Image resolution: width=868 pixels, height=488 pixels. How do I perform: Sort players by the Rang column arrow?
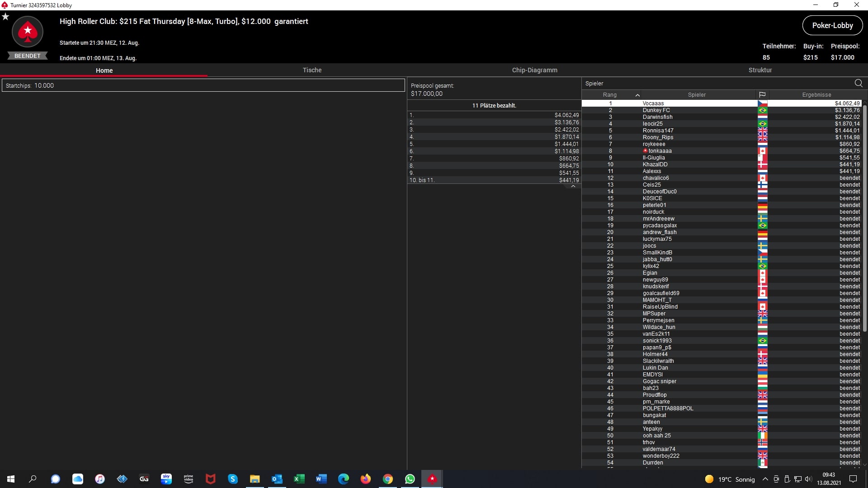(x=637, y=95)
